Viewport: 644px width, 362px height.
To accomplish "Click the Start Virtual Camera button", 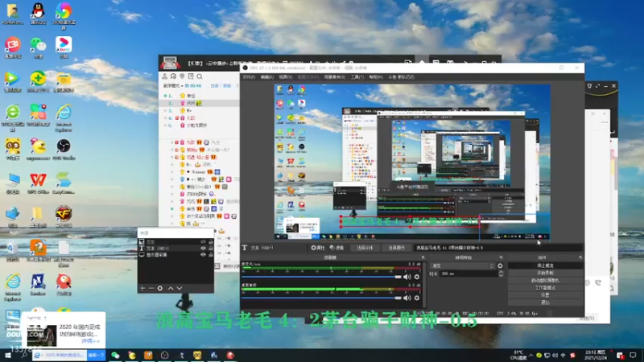I will [x=546, y=280].
